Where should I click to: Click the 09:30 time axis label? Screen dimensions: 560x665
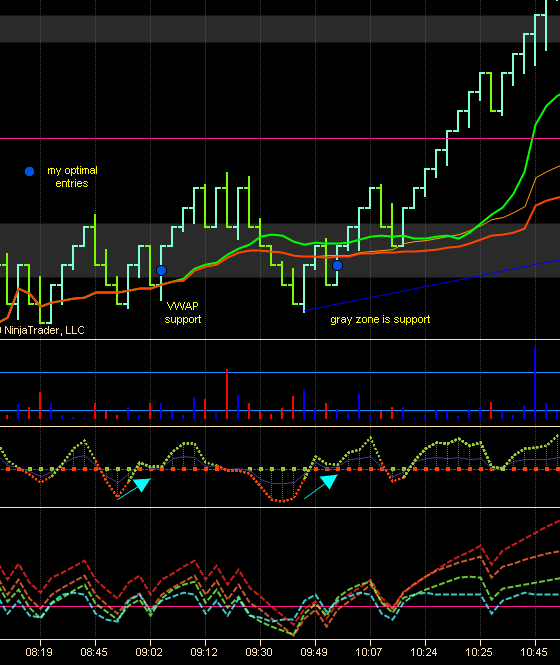click(x=259, y=652)
